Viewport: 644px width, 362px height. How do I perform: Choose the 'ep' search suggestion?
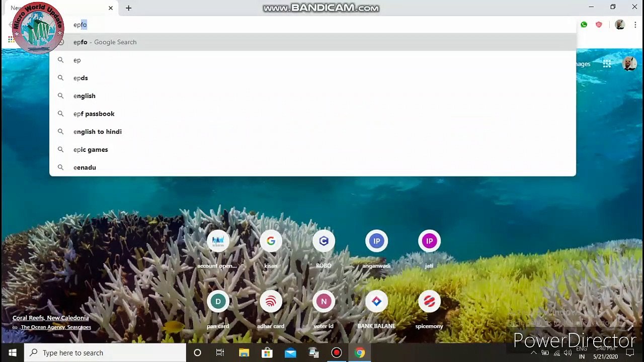coord(312,60)
